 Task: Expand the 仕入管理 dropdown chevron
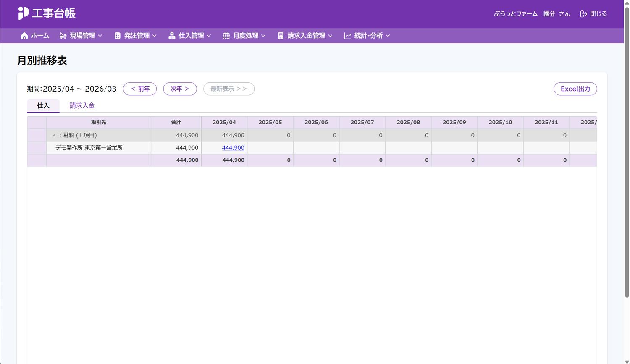pos(209,36)
